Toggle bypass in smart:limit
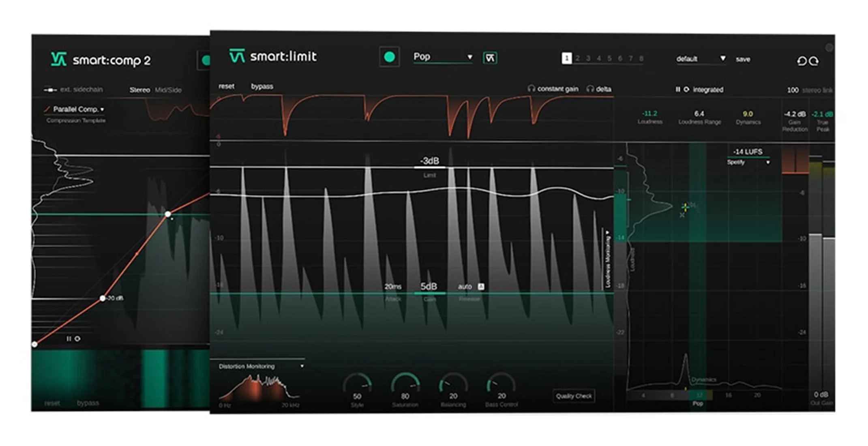The width and height of the screenshot is (868, 446). pos(262,86)
